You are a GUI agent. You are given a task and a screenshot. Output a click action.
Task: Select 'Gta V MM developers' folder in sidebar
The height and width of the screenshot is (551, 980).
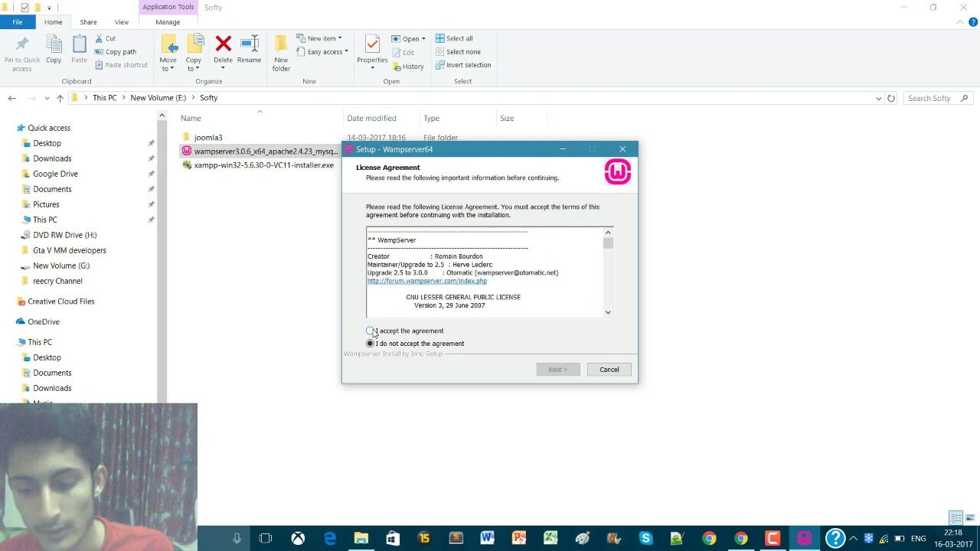[x=69, y=250]
